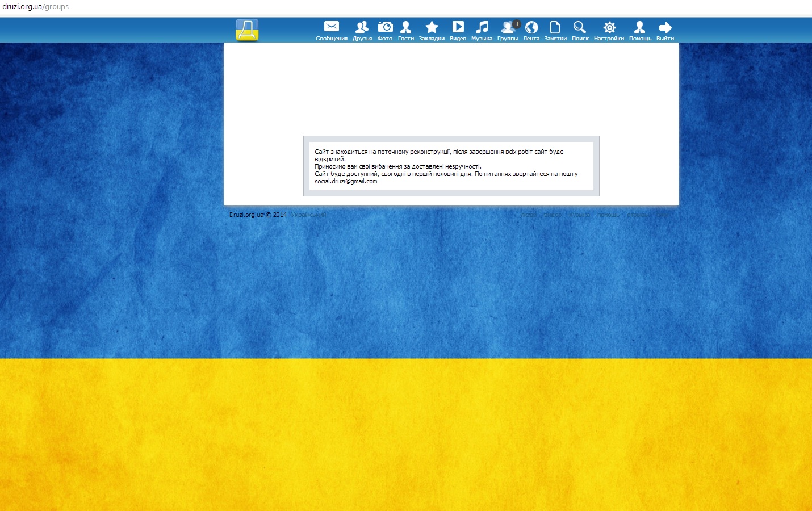Open Закладки (Bookmarks) star icon
This screenshot has width=812, height=511.
pos(432,28)
